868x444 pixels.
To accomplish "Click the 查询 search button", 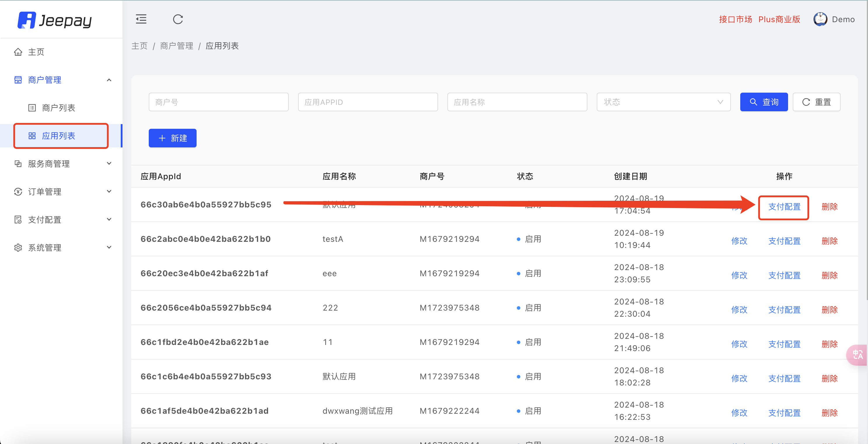I will 764,102.
